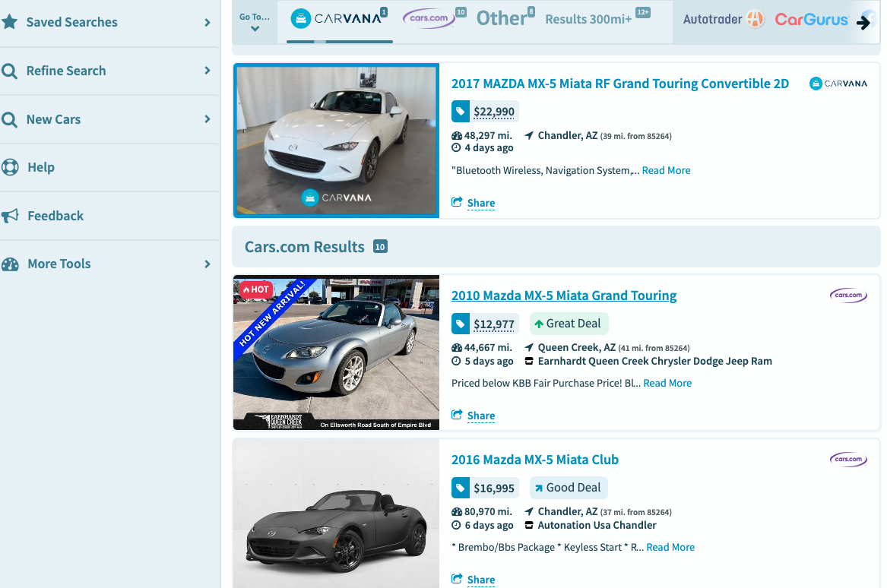
Task: Open the Go To... dropdown
Action: point(255,22)
